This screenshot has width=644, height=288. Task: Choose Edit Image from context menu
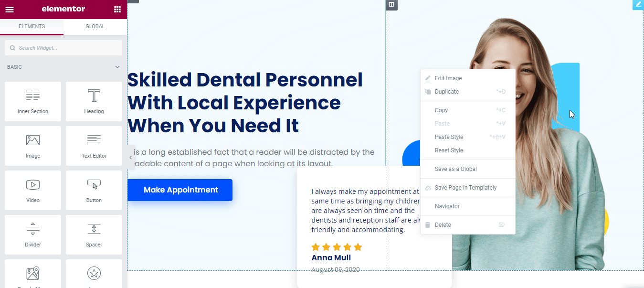point(468,78)
